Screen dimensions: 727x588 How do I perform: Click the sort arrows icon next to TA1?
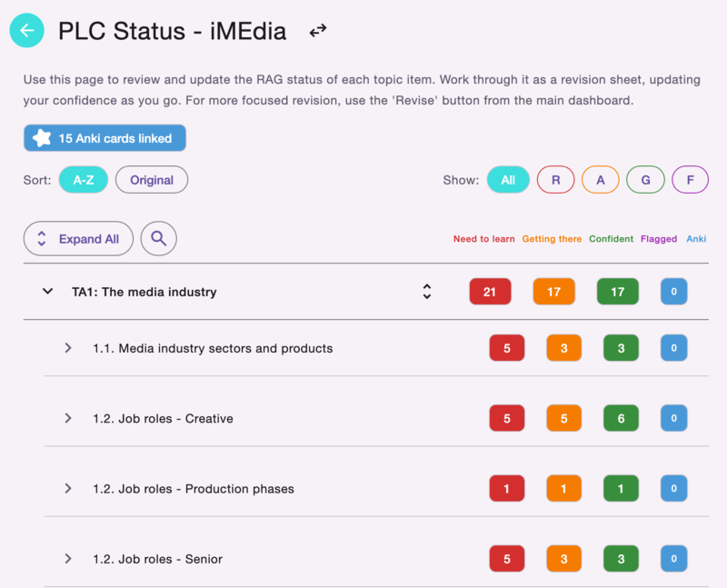coord(426,291)
